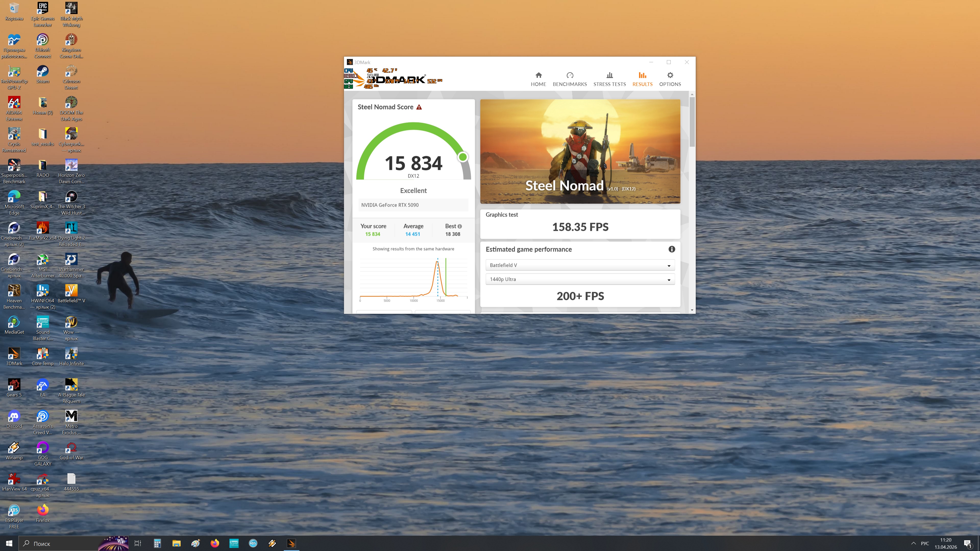Open the Estimated game performance info icon

tap(671, 249)
